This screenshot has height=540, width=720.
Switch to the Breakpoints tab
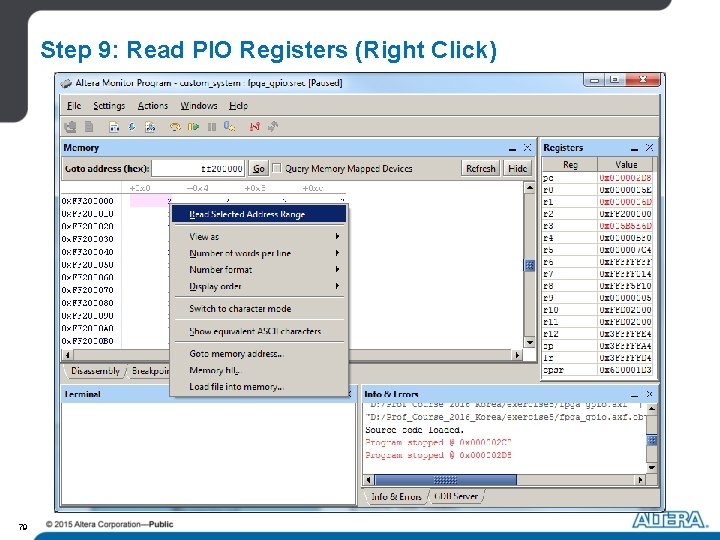pyautogui.click(x=149, y=371)
